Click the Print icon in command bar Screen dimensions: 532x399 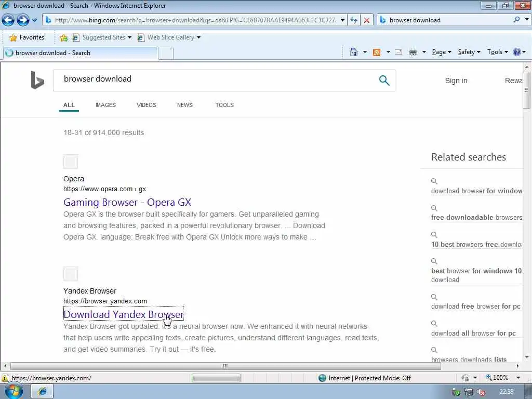click(x=413, y=52)
